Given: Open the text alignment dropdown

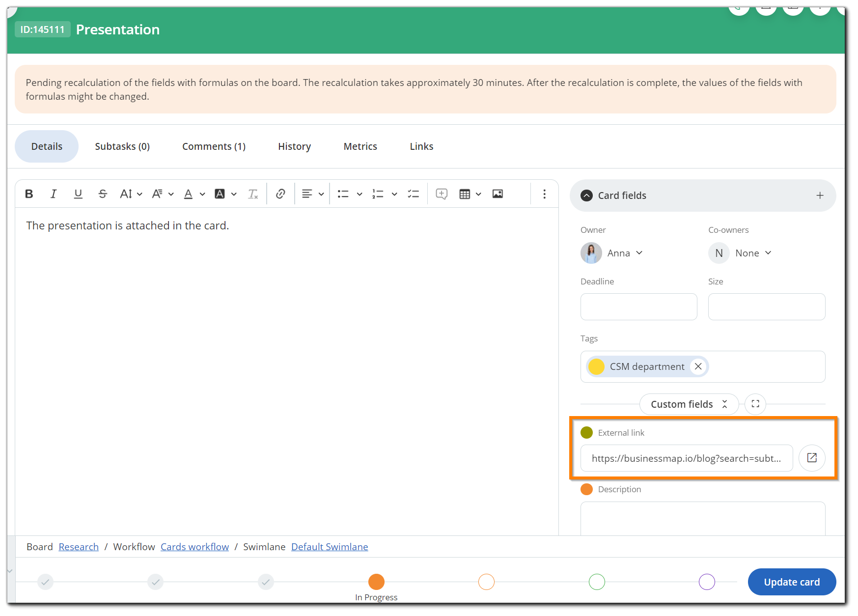Looking at the screenshot, I should pyautogui.click(x=313, y=194).
